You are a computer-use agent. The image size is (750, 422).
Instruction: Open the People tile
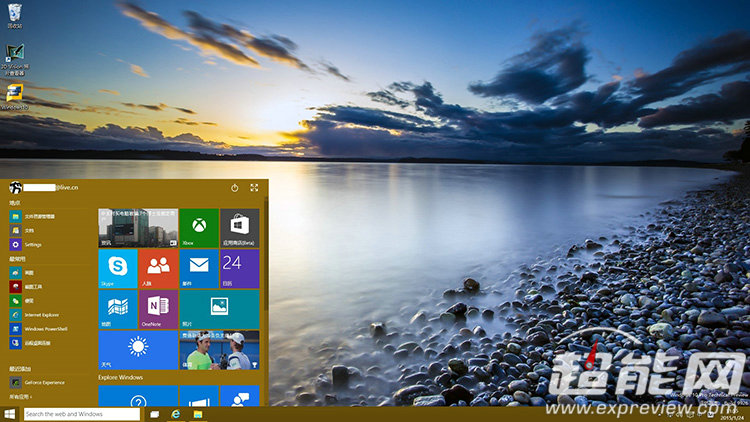click(158, 269)
